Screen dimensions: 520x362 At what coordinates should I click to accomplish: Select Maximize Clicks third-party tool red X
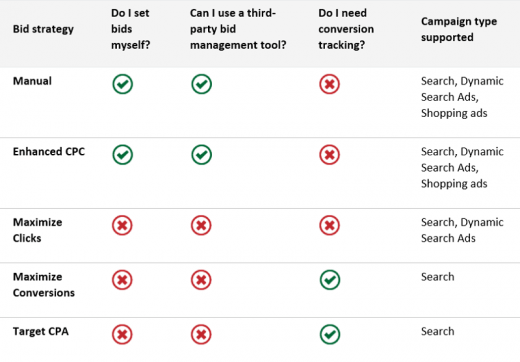pos(201,226)
